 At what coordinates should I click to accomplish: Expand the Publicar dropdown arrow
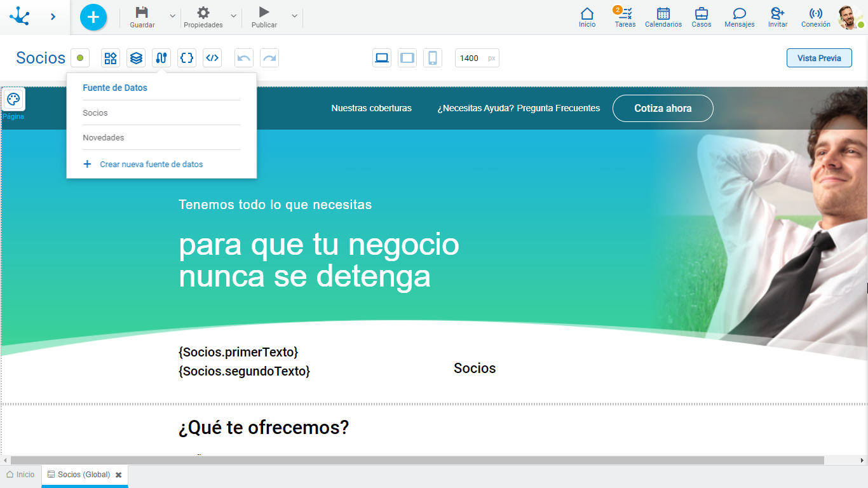point(294,16)
